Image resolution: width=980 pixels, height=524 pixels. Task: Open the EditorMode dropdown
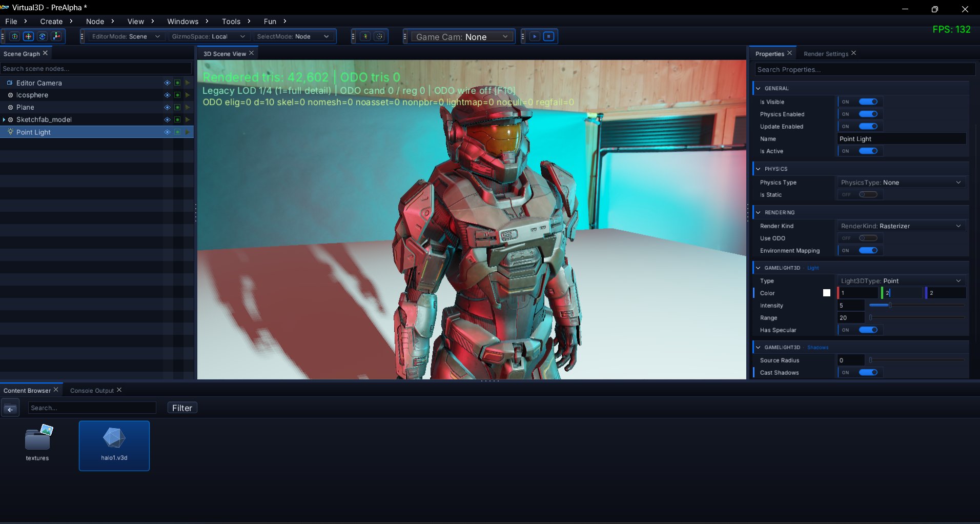[126, 36]
